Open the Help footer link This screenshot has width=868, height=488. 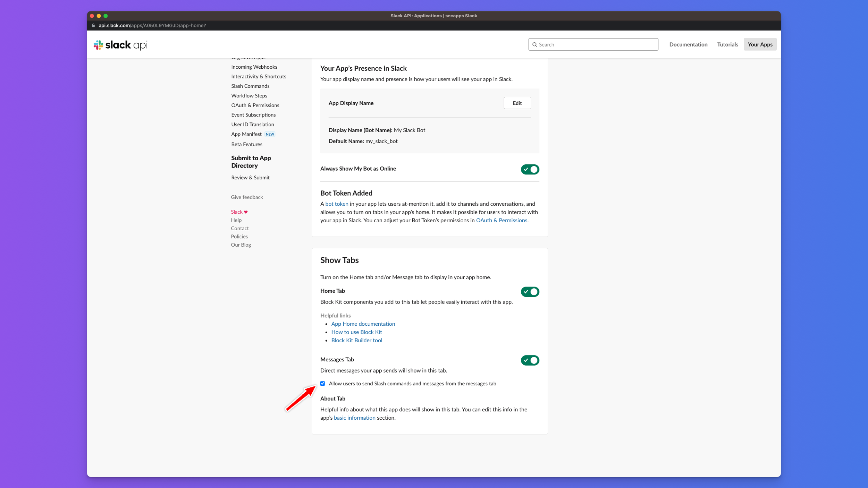[236, 220]
